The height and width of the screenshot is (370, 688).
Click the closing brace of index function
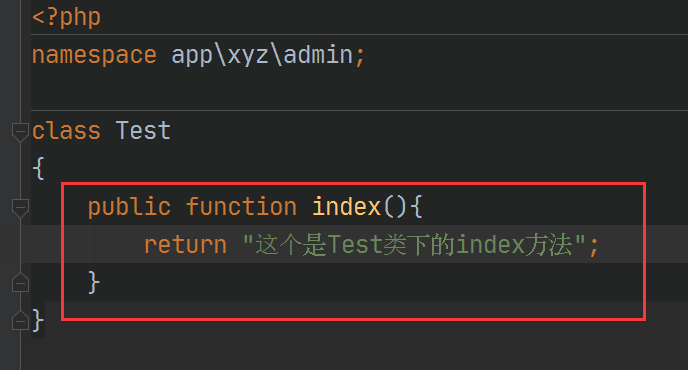click(x=94, y=282)
